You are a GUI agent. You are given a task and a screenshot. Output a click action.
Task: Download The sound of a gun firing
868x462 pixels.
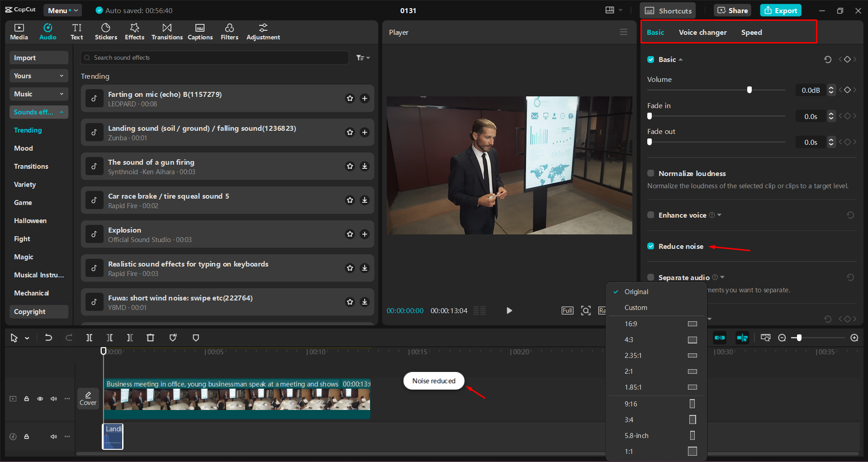(365, 166)
